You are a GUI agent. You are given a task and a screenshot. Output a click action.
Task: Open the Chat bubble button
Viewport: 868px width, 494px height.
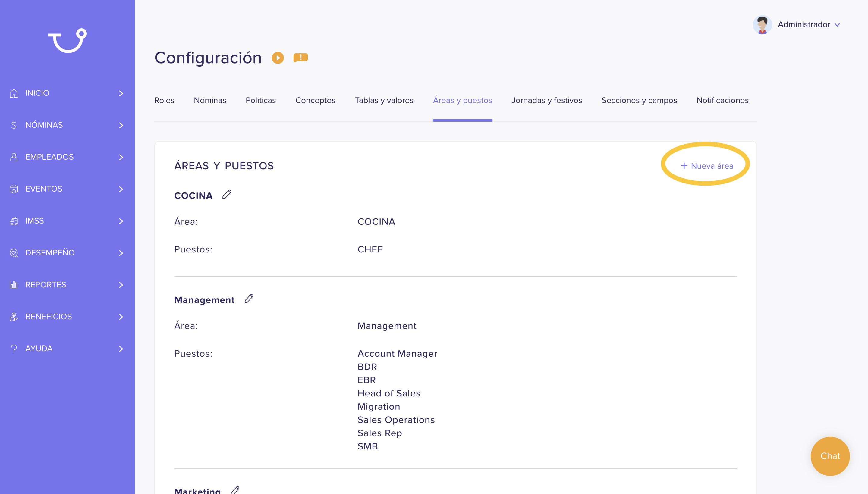point(830,456)
